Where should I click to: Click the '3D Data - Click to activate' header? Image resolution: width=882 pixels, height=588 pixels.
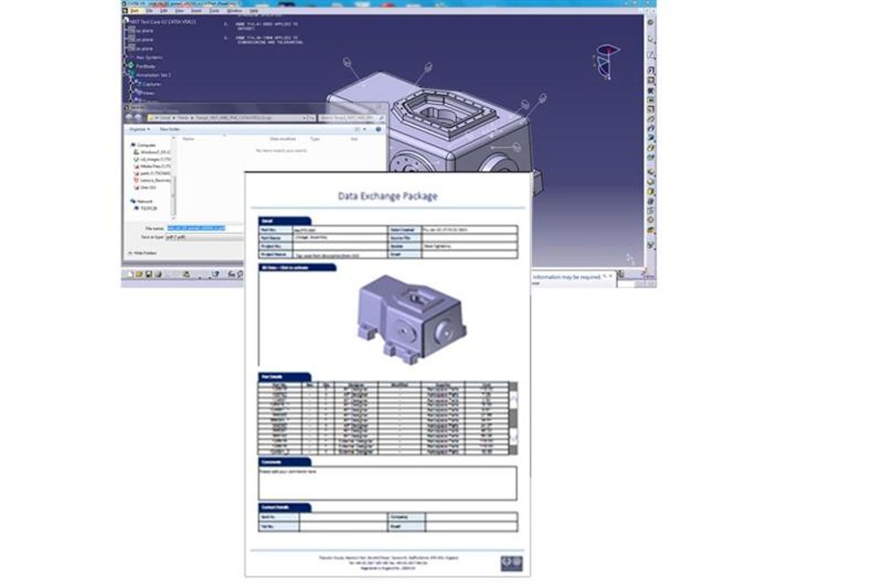click(297, 268)
